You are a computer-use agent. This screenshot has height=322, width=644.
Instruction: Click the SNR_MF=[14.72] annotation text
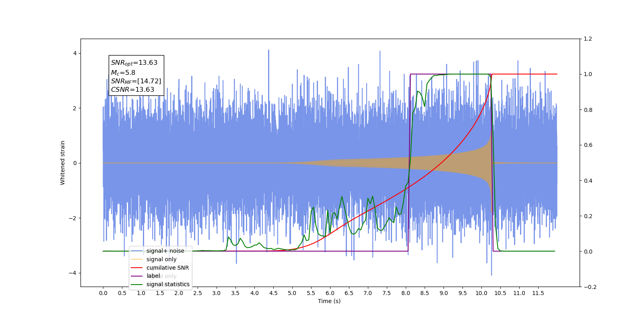[136, 81]
